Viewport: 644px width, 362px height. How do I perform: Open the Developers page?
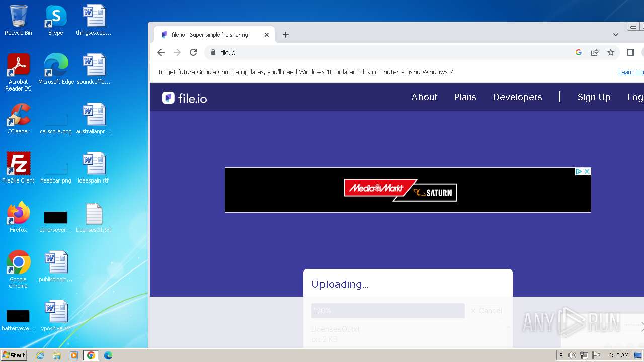(517, 97)
